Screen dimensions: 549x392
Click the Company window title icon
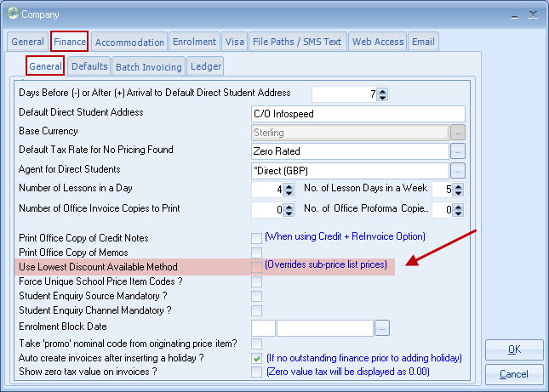(12, 13)
